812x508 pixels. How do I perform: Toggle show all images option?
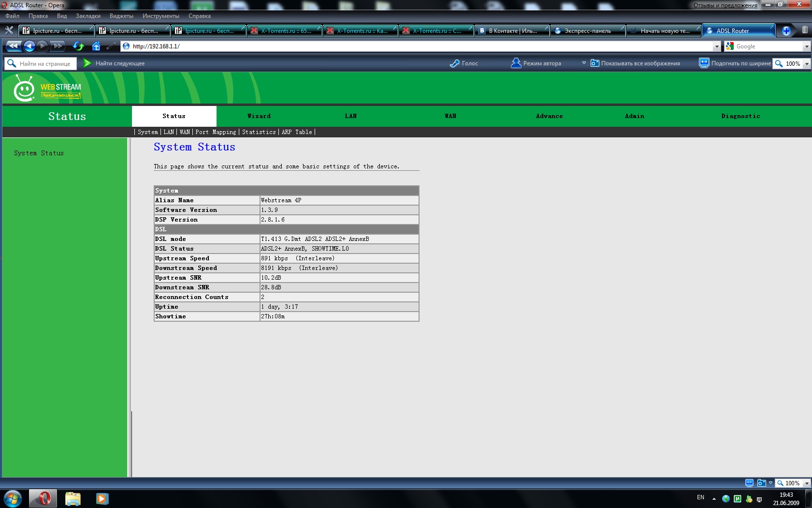tap(635, 63)
